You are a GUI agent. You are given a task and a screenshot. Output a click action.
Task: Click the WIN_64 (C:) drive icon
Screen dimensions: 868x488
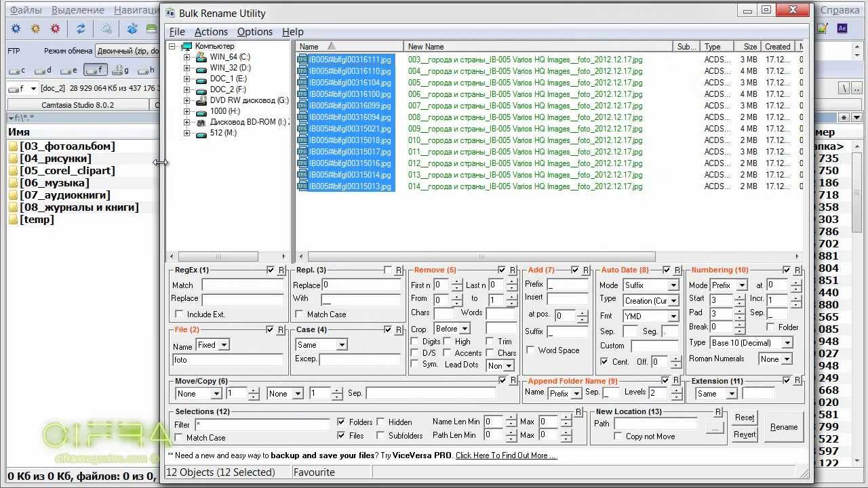201,57
